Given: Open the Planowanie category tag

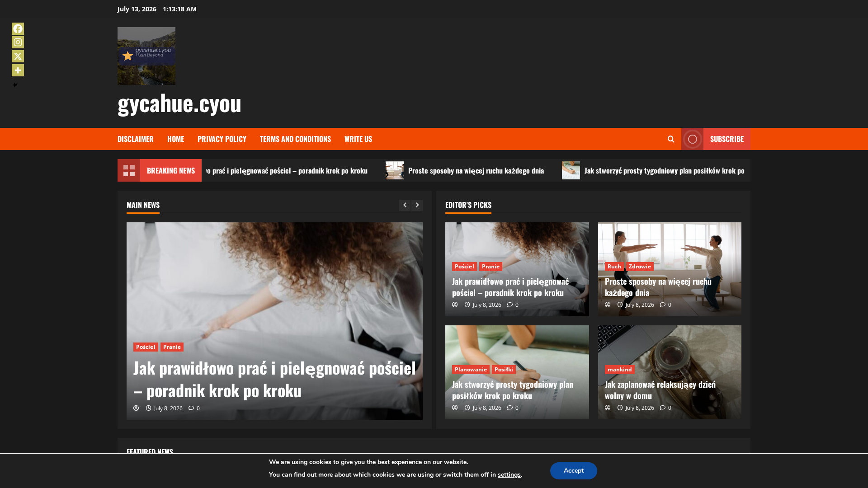Looking at the screenshot, I should [471, 370].
